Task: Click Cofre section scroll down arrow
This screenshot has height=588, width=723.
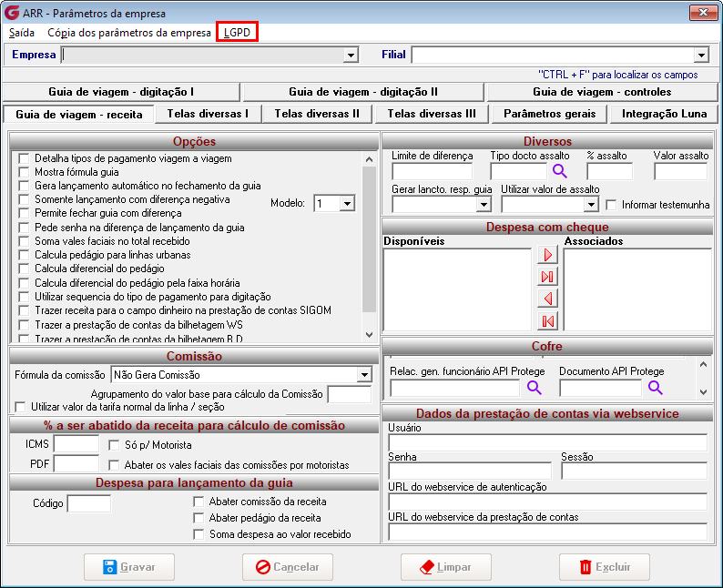Action: coord(703,392)
